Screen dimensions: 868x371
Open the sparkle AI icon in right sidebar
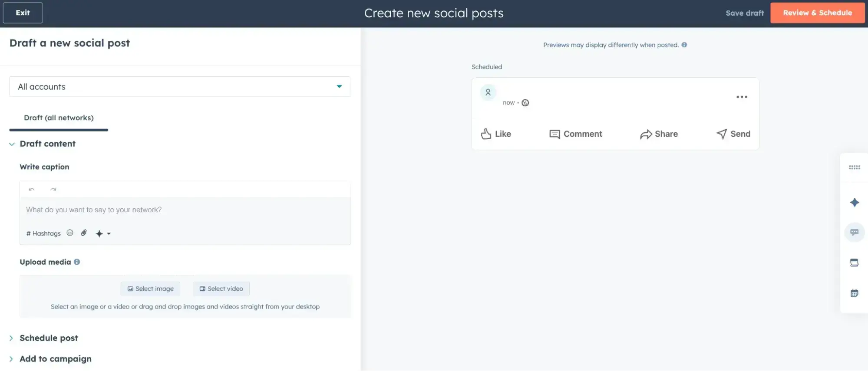pos(854,202)
